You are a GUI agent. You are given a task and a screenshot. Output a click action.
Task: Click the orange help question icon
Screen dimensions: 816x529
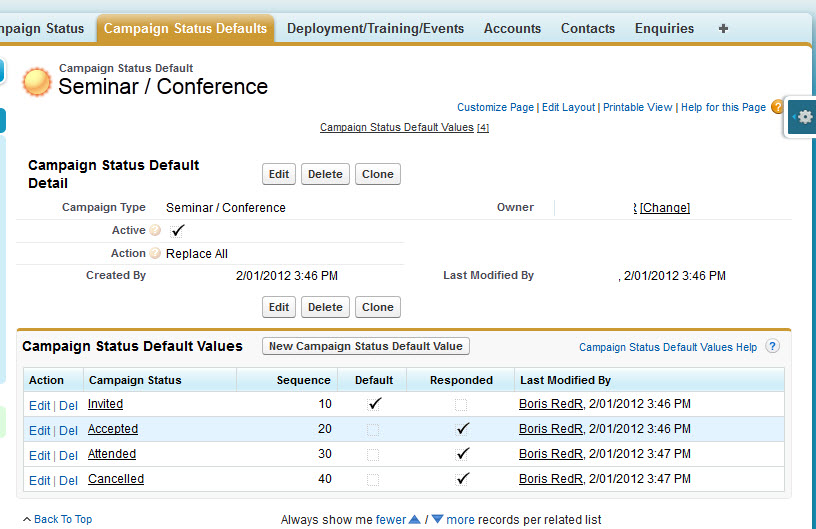tap(776, 107)
